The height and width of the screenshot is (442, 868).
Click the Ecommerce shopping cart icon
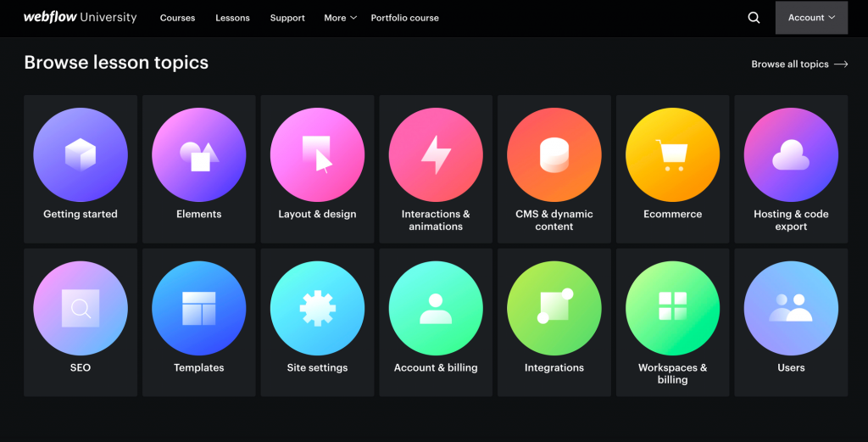coord(672,154)
